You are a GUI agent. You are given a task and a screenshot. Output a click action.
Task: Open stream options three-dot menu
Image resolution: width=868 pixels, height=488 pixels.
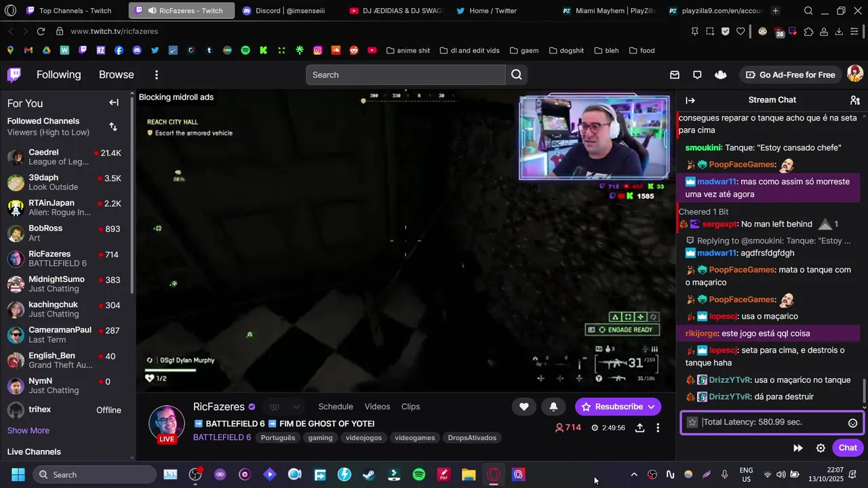coord(658,428)
